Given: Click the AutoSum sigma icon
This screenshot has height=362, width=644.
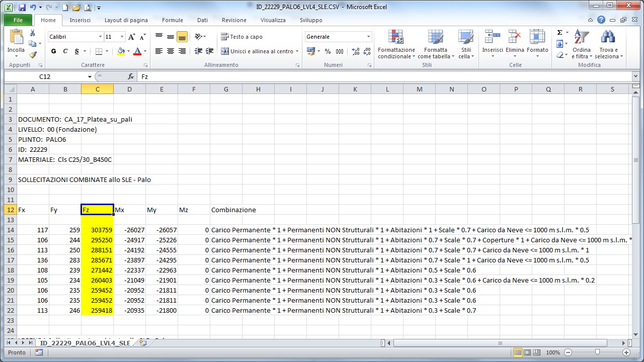Looking at the screenshot, I should pyautogui.click(x=559, y=33).
